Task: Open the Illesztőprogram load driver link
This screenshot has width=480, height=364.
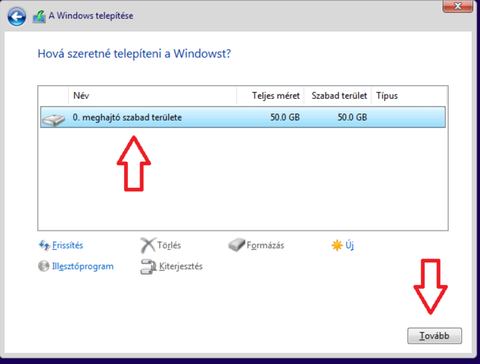Action: [x=83, y=266]
